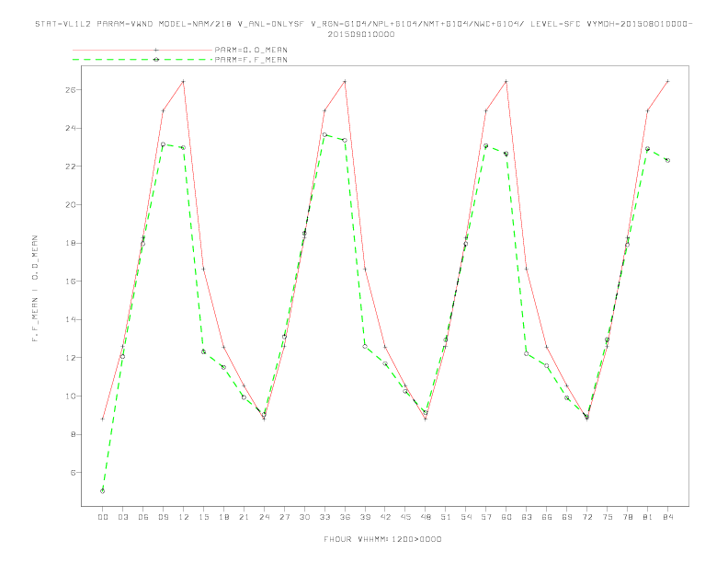Click the x-axis tick label 48
Viewport: 728px width, 563px height.
426,517
